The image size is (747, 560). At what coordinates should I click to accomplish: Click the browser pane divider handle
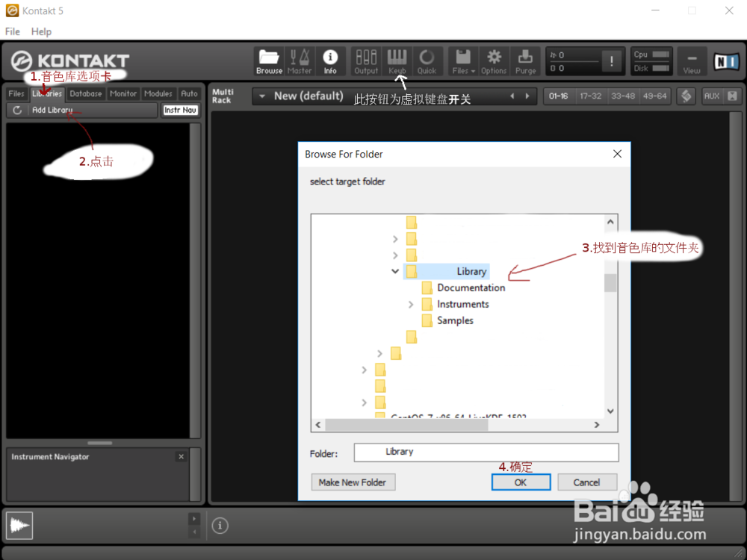[x=99, y=443]
